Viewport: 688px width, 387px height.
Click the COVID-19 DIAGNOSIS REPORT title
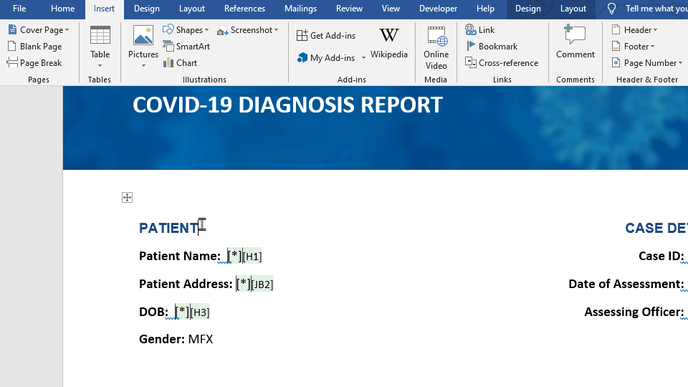[x=287, y=105]
